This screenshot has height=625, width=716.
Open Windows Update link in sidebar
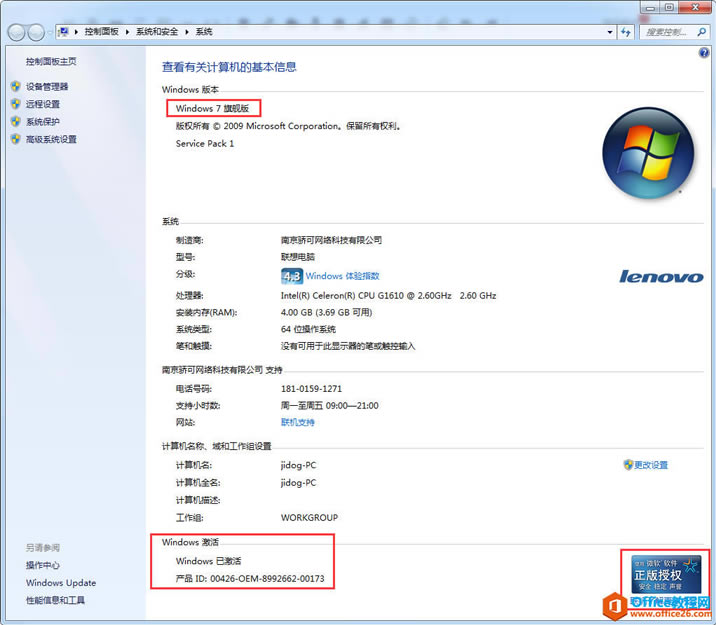pos(61,583)
